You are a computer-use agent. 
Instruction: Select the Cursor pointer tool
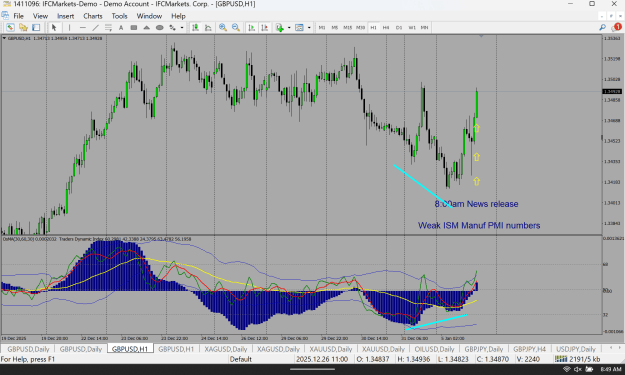click(54, 27)
